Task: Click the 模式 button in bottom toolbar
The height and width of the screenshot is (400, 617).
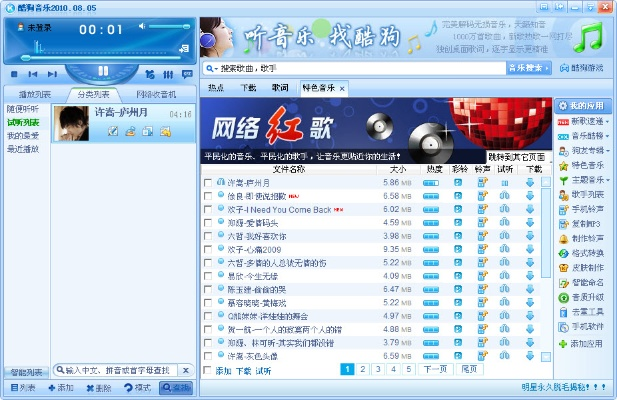Action: [137, 388]
